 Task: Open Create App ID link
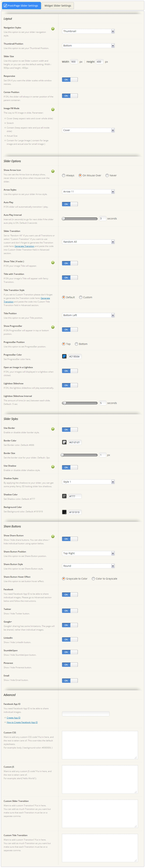pyautogui.click(x=14, y=718)
